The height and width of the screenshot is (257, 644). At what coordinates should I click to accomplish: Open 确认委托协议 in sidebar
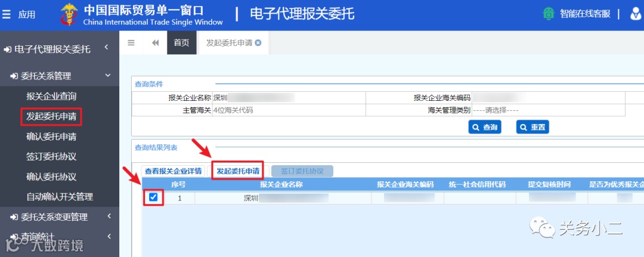pos(51,177)
